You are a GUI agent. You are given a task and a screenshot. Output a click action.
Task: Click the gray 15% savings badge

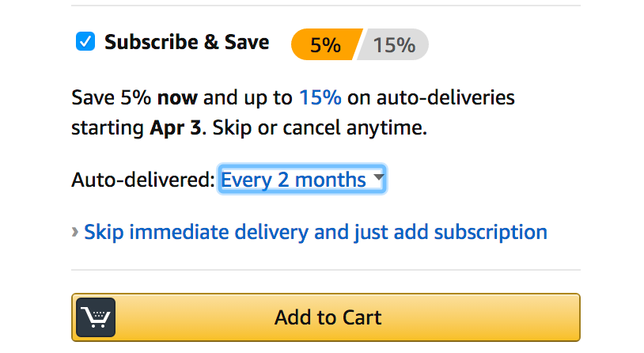[x=393, y=44]
